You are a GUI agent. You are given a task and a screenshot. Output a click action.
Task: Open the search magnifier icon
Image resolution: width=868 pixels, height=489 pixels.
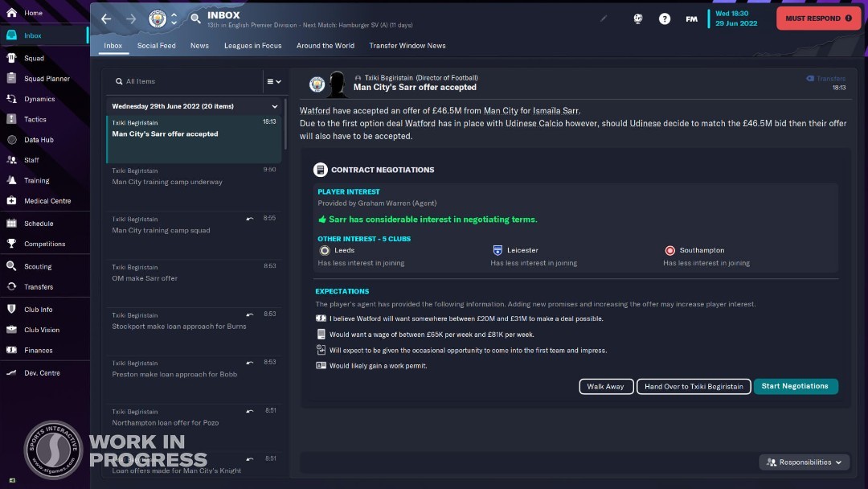[x=195, y=18]
